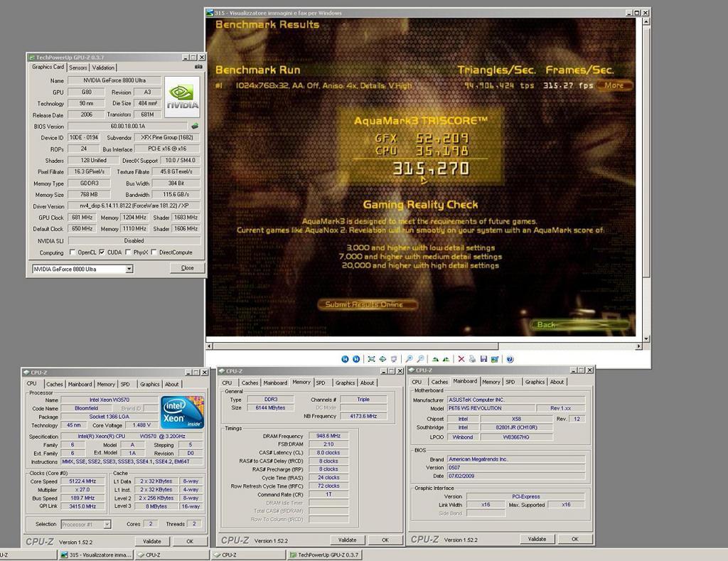728x561 pixels.
Task: Toggle the CUDA checkbox in GPU-Z
Action: coord(102,252)
